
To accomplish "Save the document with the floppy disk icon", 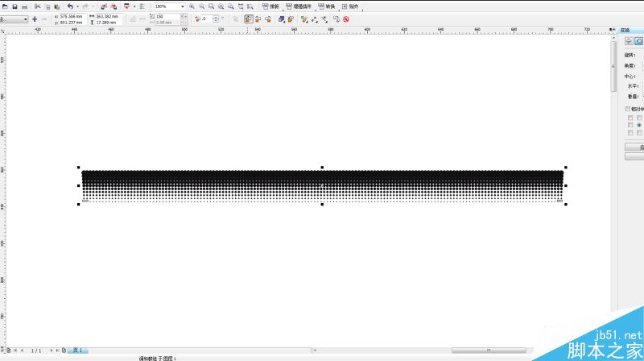I will (x=14, y=6).
